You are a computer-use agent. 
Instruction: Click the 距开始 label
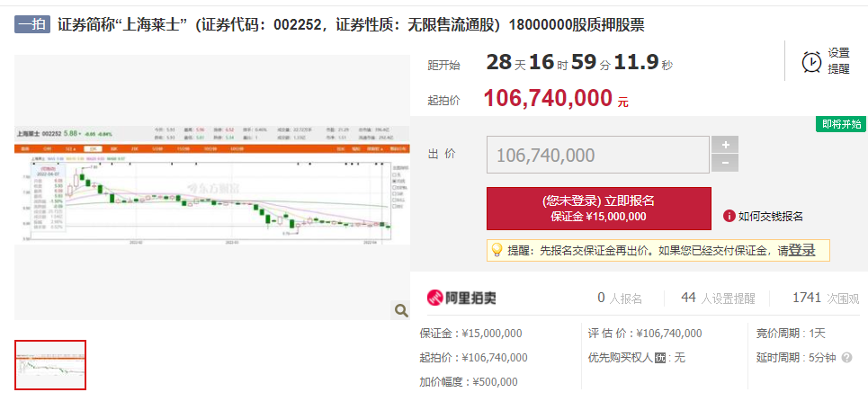[x=444, y=66]
